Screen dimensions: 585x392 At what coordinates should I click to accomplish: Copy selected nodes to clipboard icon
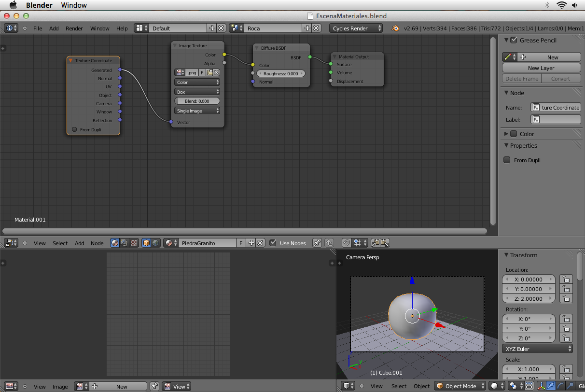coord(376,243)
